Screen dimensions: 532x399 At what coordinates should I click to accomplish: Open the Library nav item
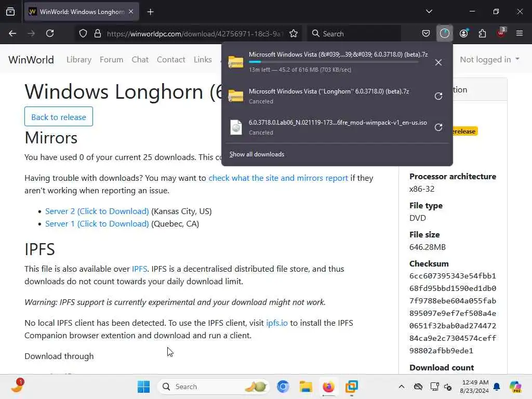[x=79, y=60]
